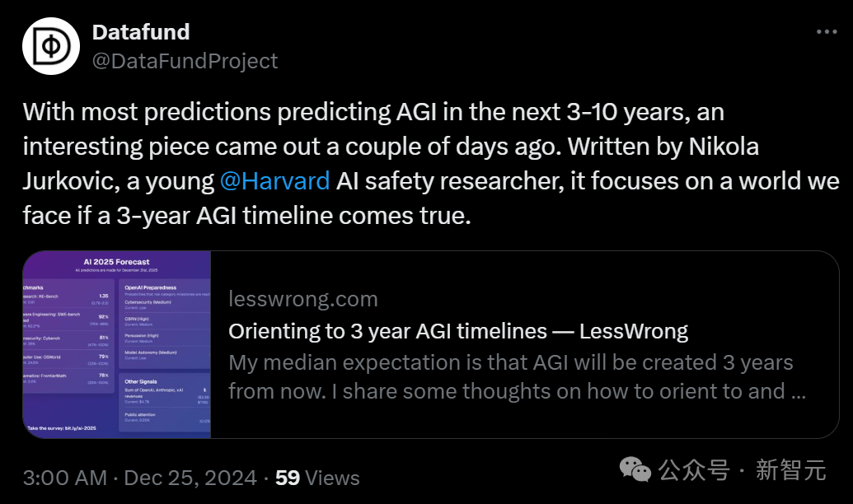
Task: Click the WeChat logo watermark
Action: point(635,469)
